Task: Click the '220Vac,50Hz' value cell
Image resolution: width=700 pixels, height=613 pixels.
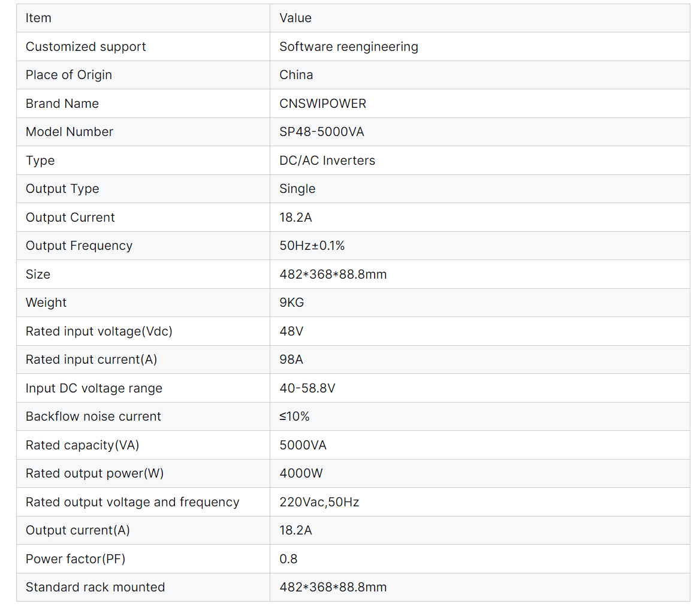Action: coord(319,502)
